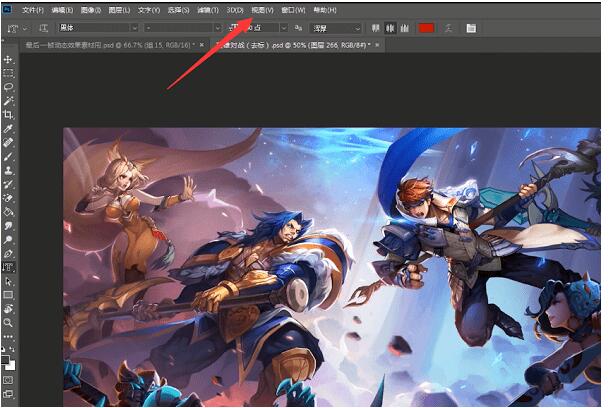Viewport: 609px width, 408px height.
Task: Open the warped text dialog
Action: tap(449, 28)
